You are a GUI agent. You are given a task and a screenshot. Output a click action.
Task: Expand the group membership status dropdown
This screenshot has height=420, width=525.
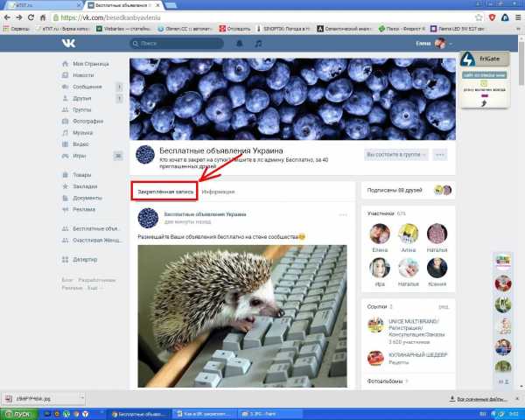(396, 155)
